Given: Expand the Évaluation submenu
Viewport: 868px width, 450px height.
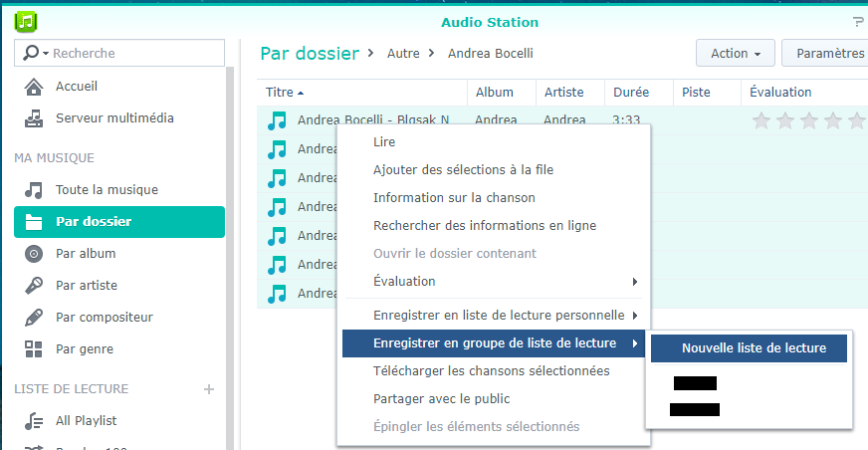Looking at the screenshot, I should (495, 282).
